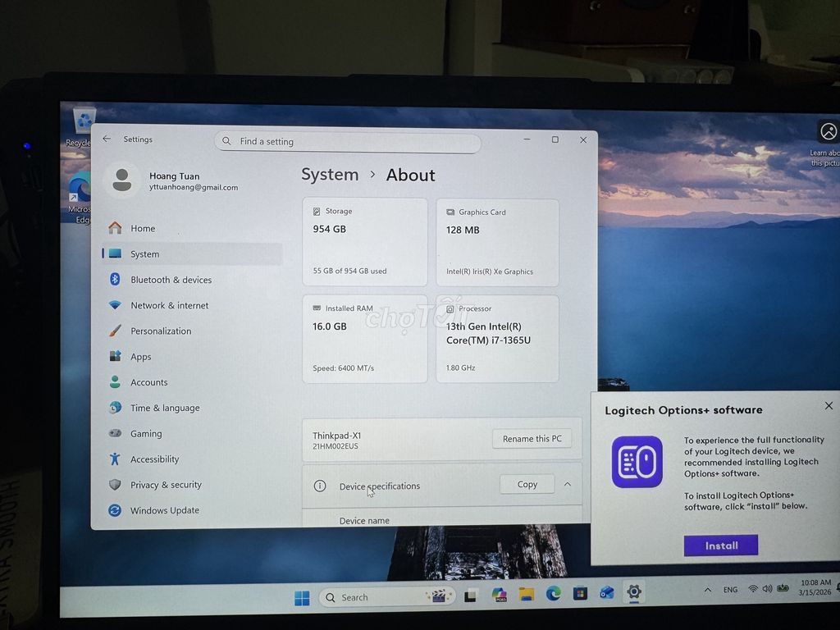Viewport: 840px width, 630px height.
Task: Open Task View on the taskbar
Action: pyautogui.click(x=471, y=596)
